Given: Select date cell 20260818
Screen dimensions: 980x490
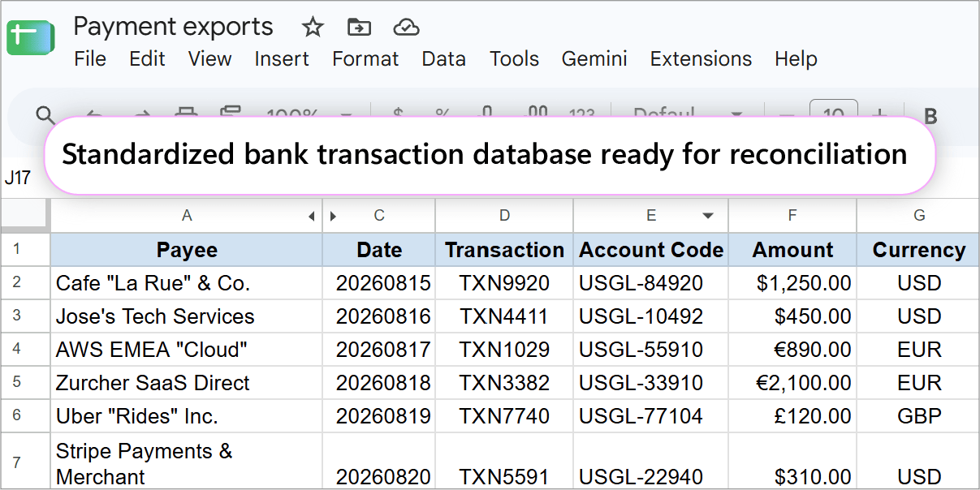Looking at the screenshot, I should coord(379,383).
